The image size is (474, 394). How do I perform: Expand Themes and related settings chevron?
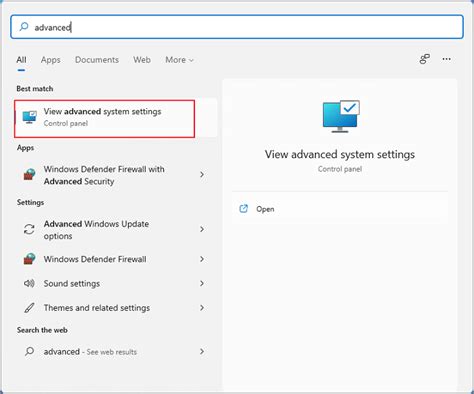[x=202, y=308]
